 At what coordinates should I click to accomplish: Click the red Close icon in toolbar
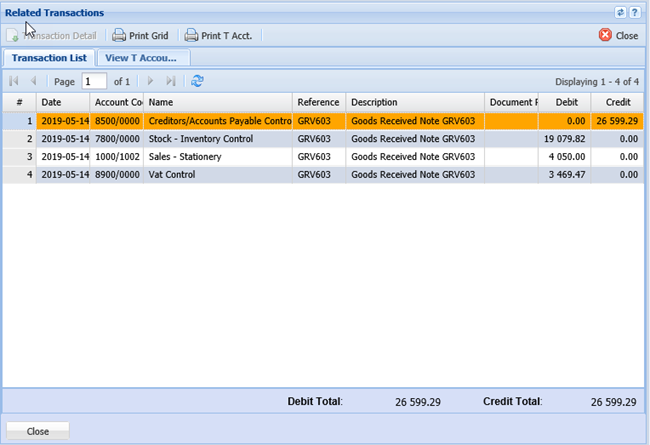pyautogui.click(x=605, y=35)
